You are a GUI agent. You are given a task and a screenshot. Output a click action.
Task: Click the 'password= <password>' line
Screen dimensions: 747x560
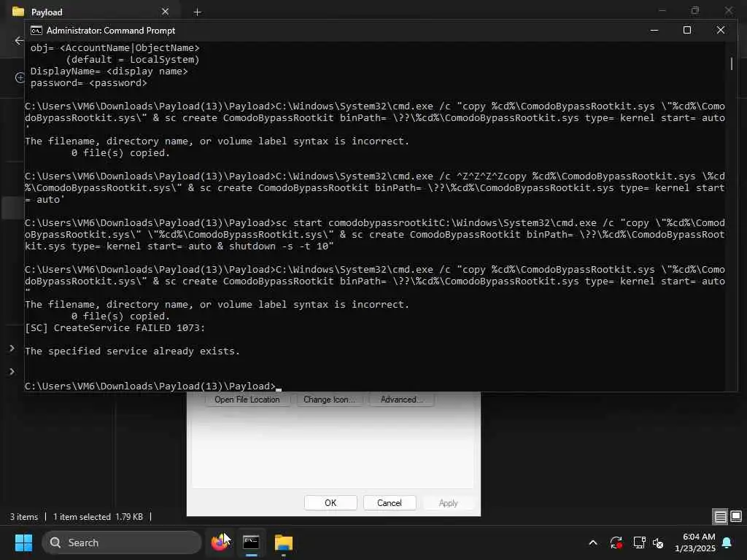pos(88,83)
